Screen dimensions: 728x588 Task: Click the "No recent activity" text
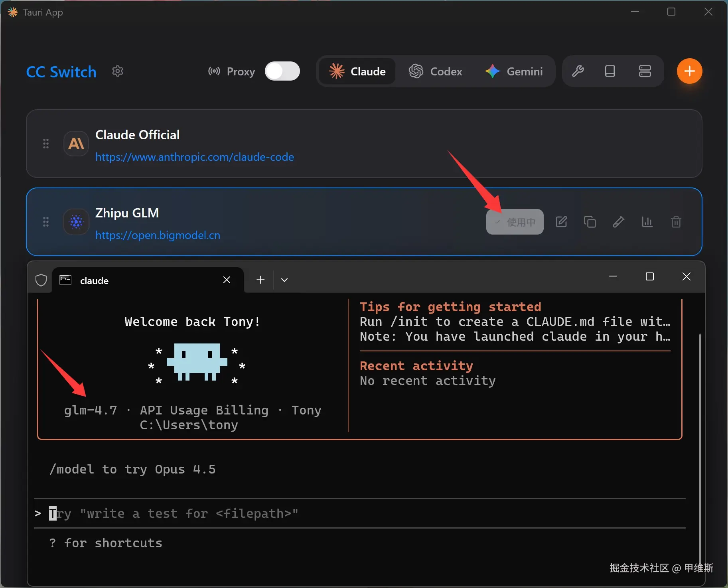click(x=428, y=381)
